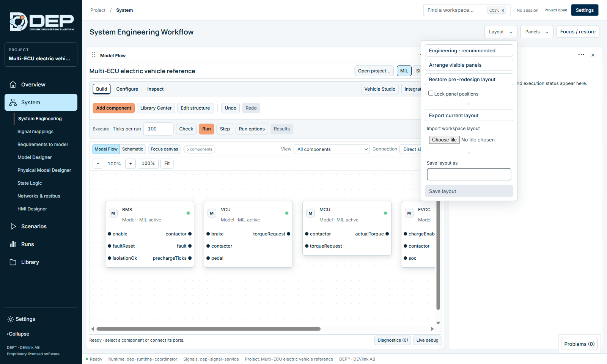This screenshot has height=364, width=607.
Task: Click the Scenarios play icon
Action: pos(13,226)
